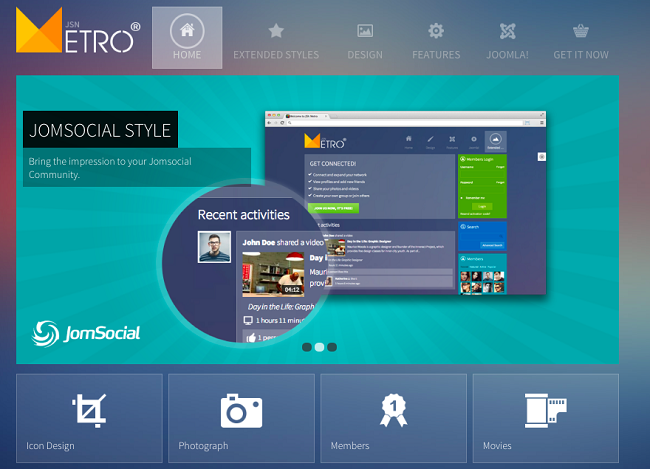Click the thumbs-up like icon
650x469 pixels.
coord(251,338)
